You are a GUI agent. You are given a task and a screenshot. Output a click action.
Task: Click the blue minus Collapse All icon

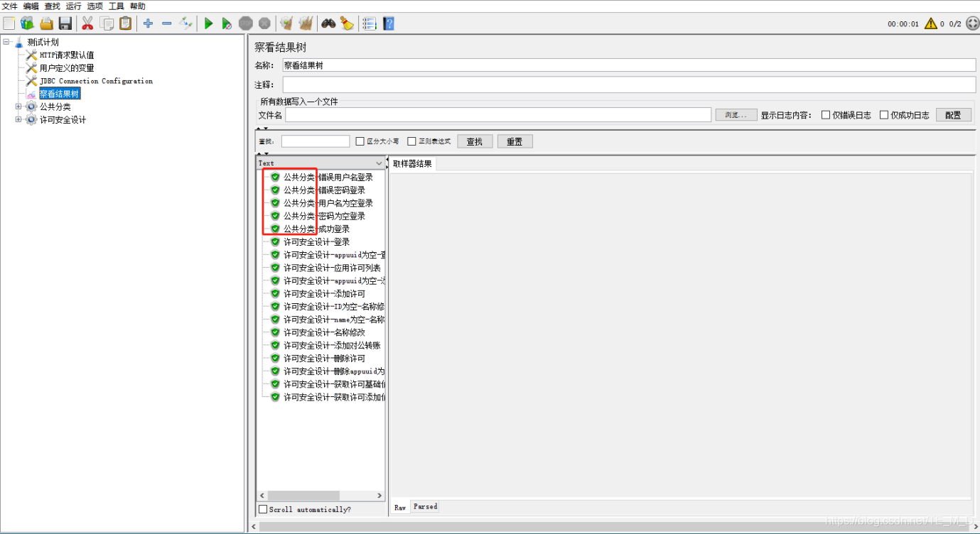click(x=166, y=23)
